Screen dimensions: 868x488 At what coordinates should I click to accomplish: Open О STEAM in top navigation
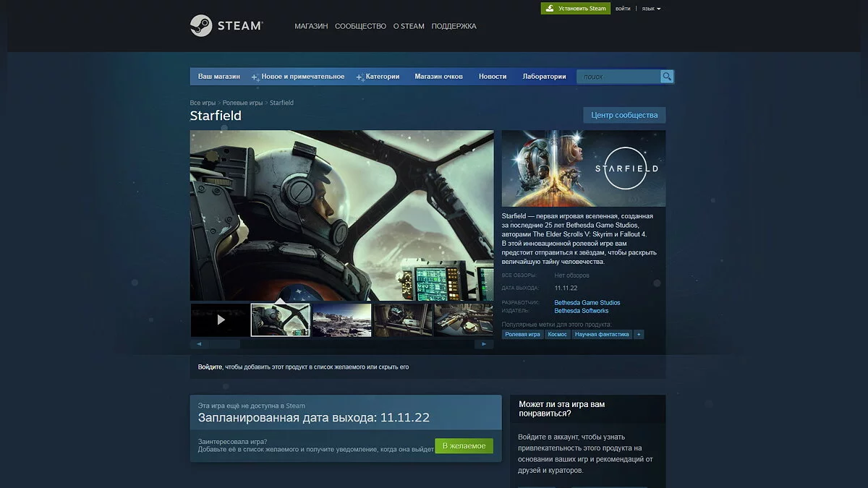(x=409, y=26)
